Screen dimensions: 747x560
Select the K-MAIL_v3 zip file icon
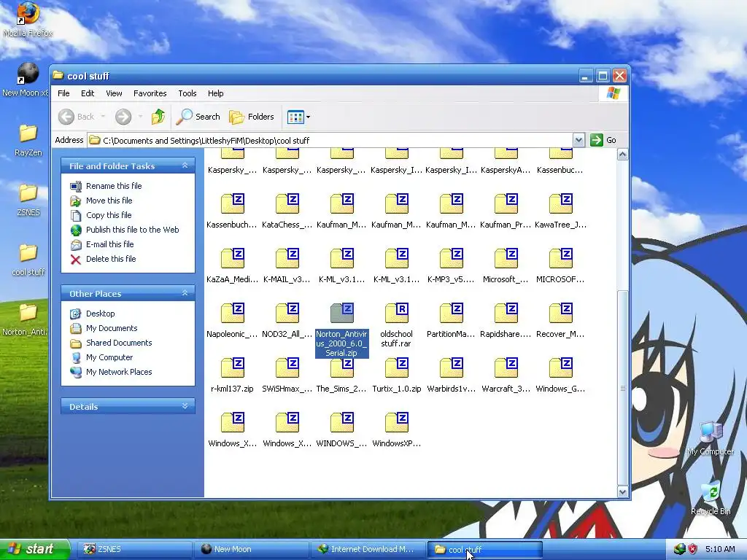click(287, 258)
